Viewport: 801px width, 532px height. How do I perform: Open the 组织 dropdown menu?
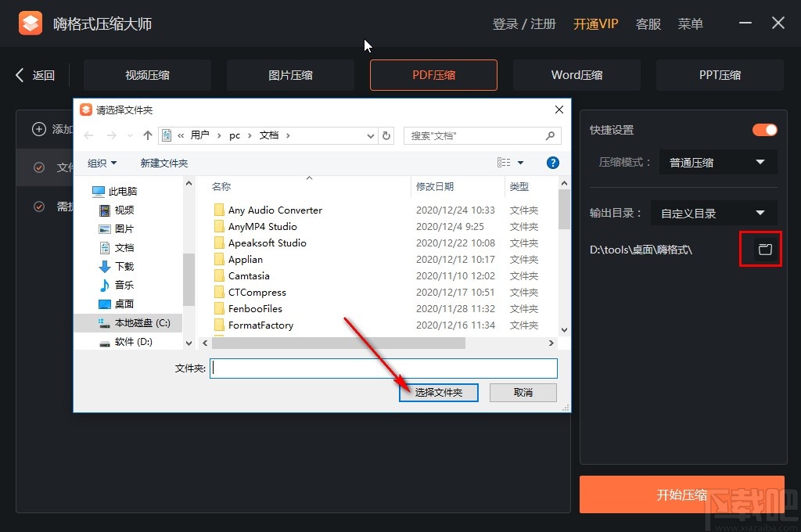pos(102,163)
